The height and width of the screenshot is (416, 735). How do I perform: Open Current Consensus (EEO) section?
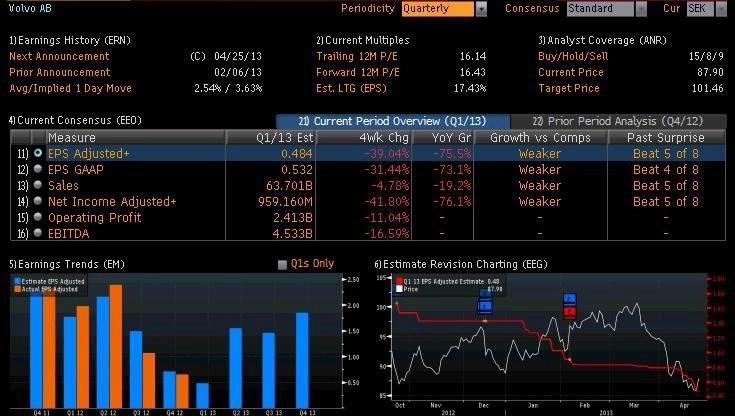(75, 121)
